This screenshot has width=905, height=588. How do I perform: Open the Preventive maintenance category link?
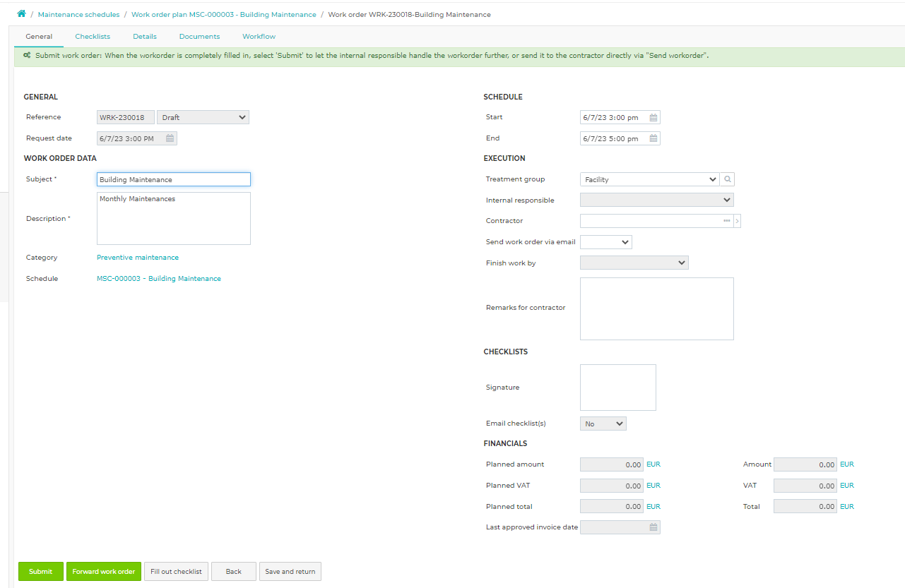138,258
